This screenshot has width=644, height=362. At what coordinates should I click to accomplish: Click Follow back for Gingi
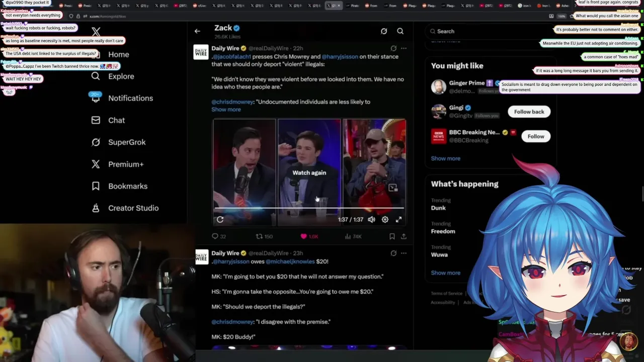529,112
